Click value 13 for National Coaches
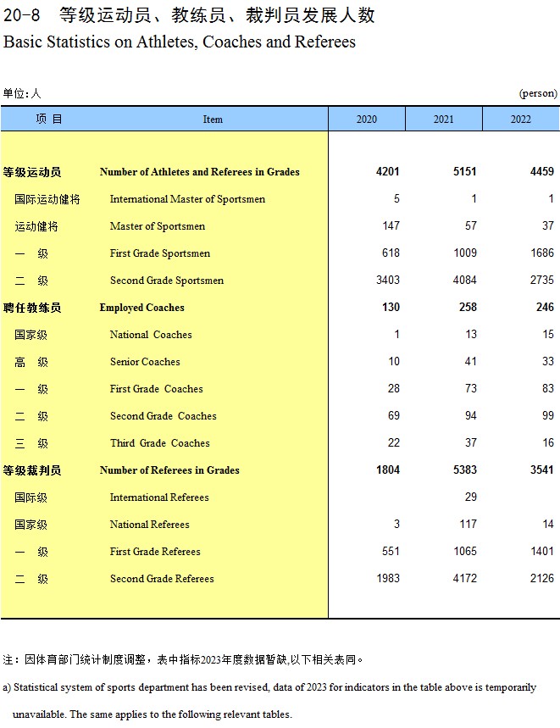 pos(471,334)
